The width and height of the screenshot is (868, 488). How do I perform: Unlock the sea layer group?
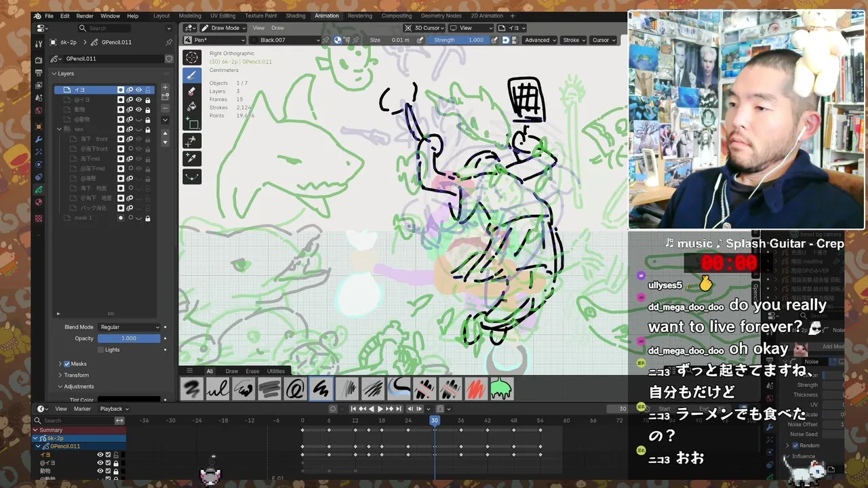(148, 129)
